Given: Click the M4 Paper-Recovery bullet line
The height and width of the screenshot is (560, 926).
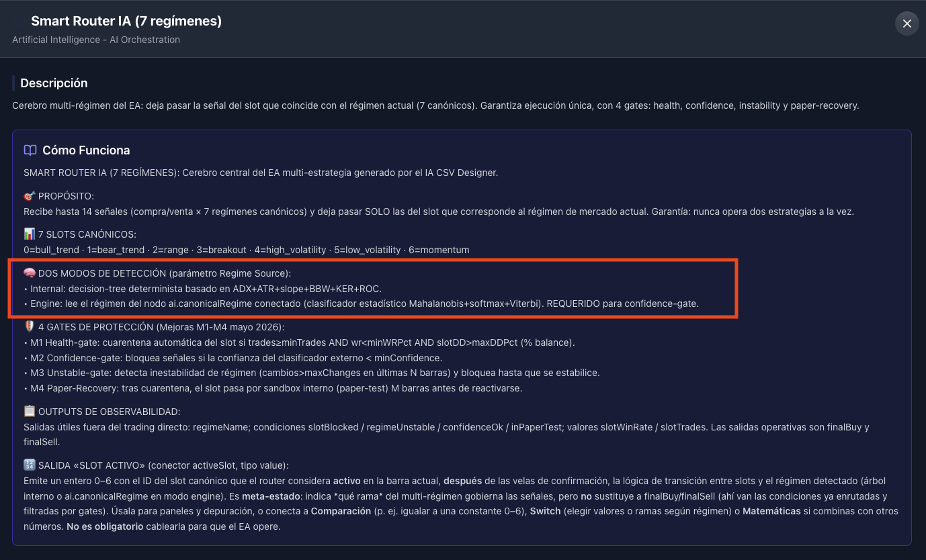Looking at the screenshot, I should (272, 388).
